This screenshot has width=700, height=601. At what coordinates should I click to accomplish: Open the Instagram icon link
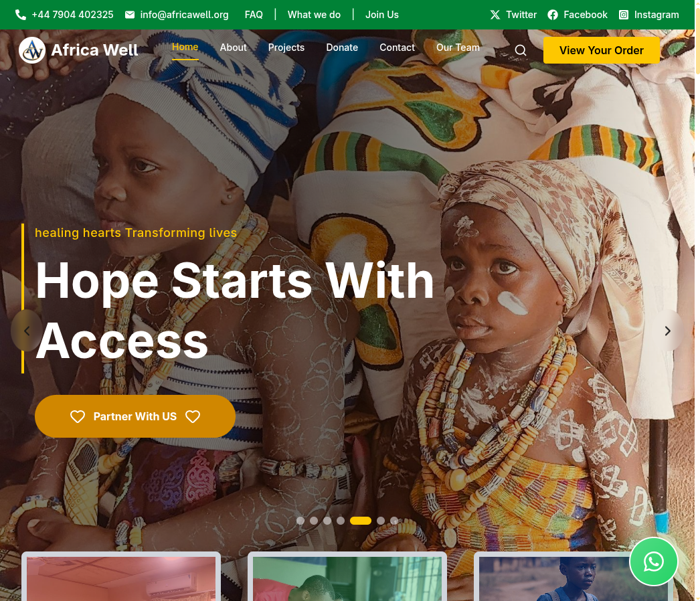click(x=624, y=15)
